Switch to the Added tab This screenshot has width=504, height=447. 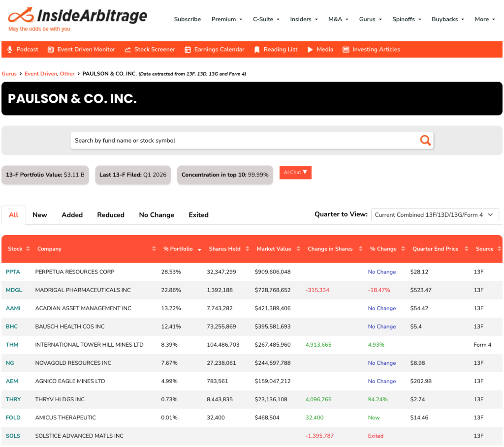pyautogui.click(x=72, y=215)
